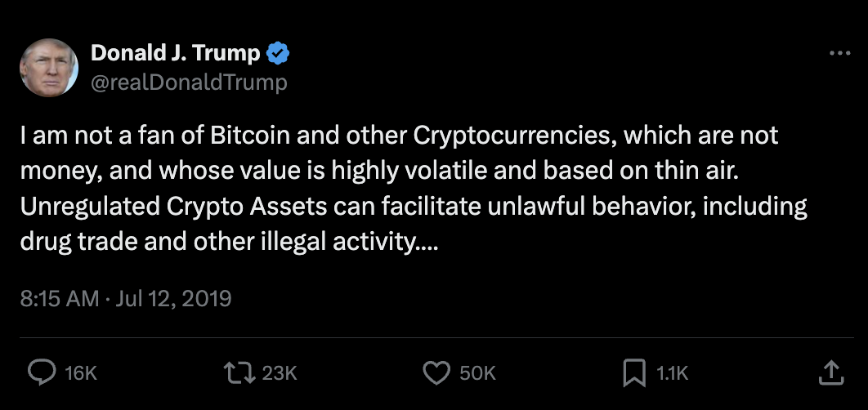Open the reply speech bubble icon

tap(41, 373)
